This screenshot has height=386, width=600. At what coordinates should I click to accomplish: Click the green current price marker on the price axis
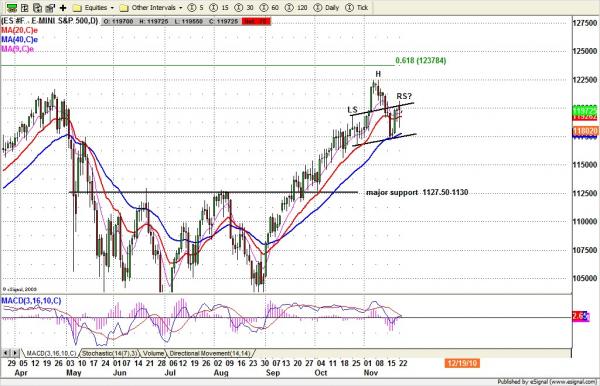coord(585,111)
